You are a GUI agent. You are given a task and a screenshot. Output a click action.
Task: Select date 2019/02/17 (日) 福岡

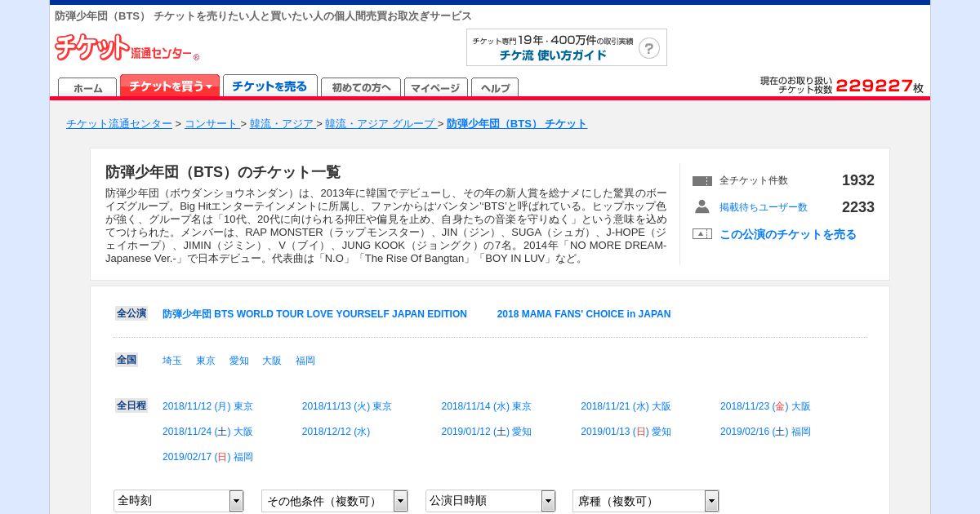point(207,457)
